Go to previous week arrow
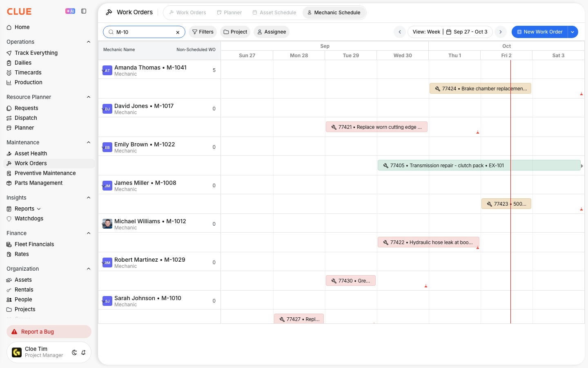The image size is (588, 368). [400, 32]
